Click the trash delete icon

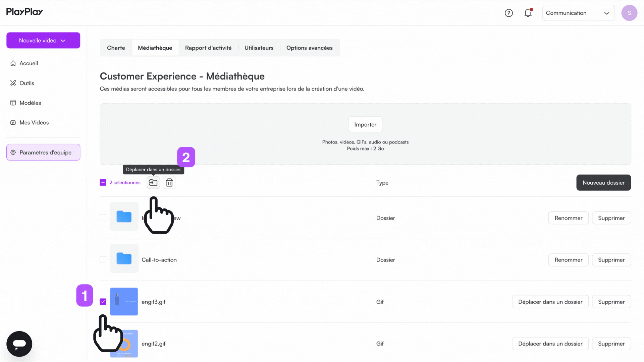[169, 183]
